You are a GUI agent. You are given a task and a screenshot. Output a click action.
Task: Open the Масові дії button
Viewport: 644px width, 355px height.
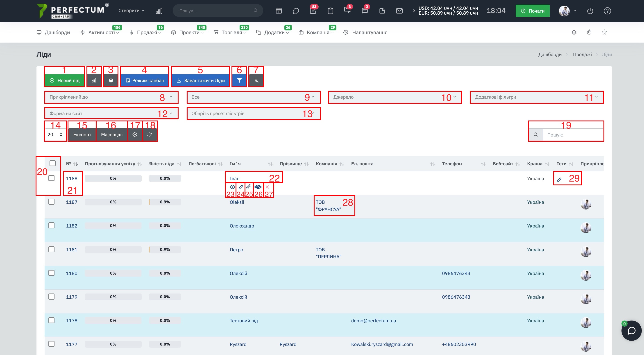(112, 134)
